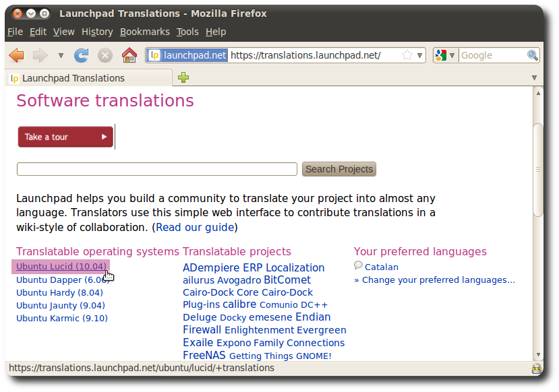Click the launchpad.net site identity button

pyautogui.click(x=187, y=55)
